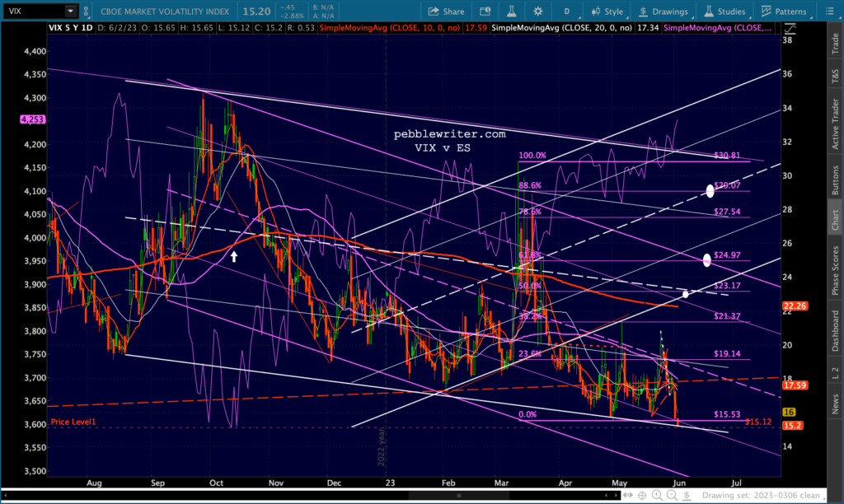Screen dimensions: 844x504
Task: Open the L 2 side tab
Action: pos(836,371)
